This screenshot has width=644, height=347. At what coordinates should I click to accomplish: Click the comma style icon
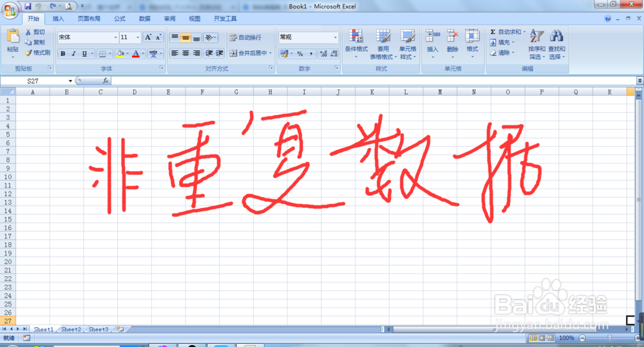click(x=311, y=53)
